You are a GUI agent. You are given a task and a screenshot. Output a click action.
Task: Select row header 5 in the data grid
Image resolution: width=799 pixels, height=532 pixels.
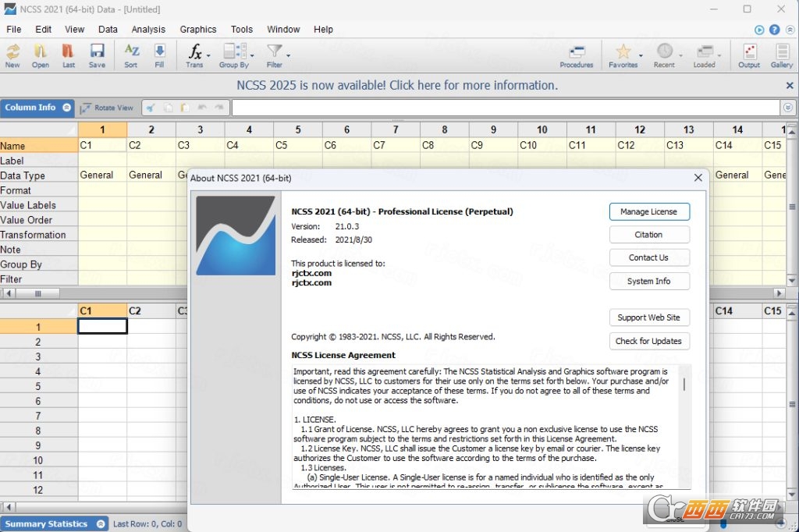click(x=38, y=386)
